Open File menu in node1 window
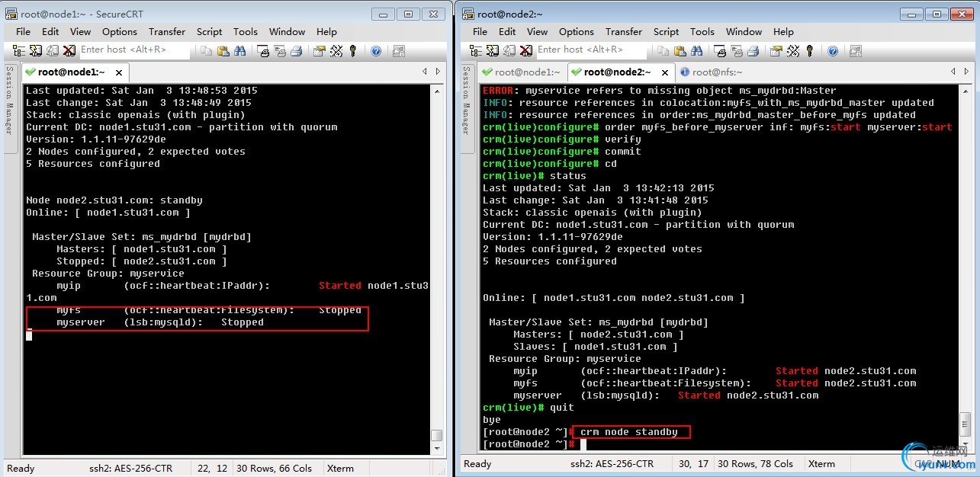 click(x=23, y=32)
